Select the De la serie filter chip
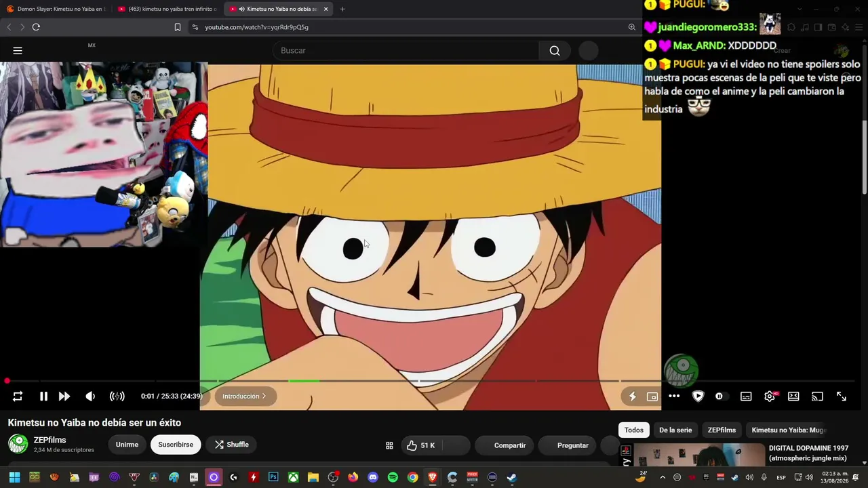This screenshot has width=868, height=488. 675,430
